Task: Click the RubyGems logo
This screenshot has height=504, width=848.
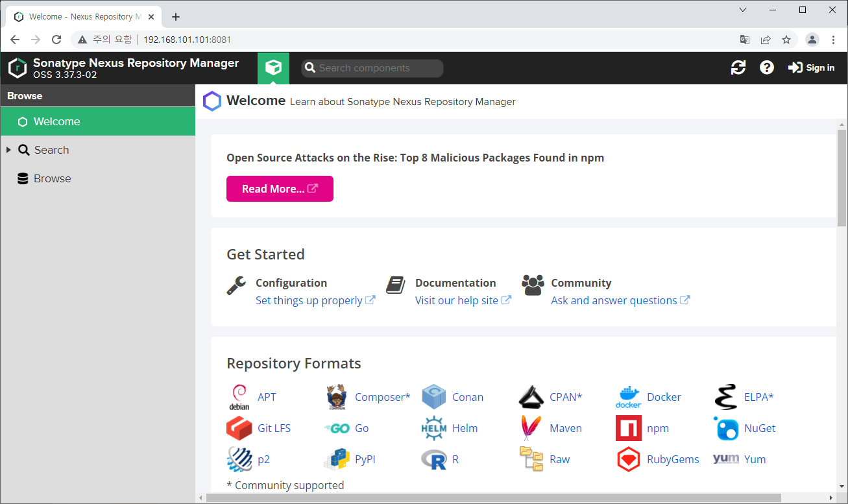Action: [x=628, y=459]
